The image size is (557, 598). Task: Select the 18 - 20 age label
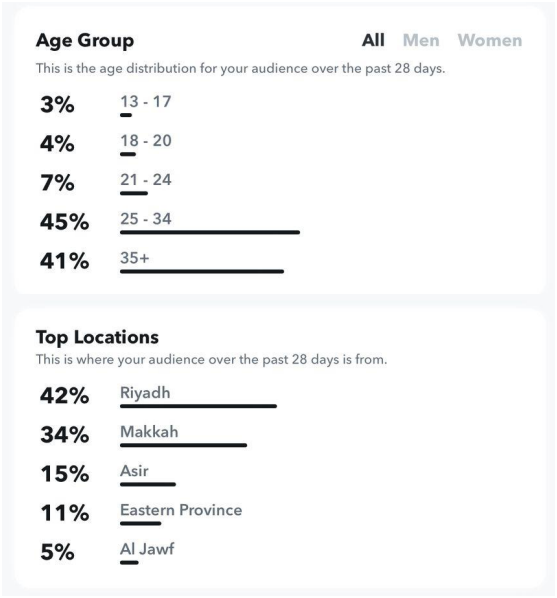(x=146, y=141)
